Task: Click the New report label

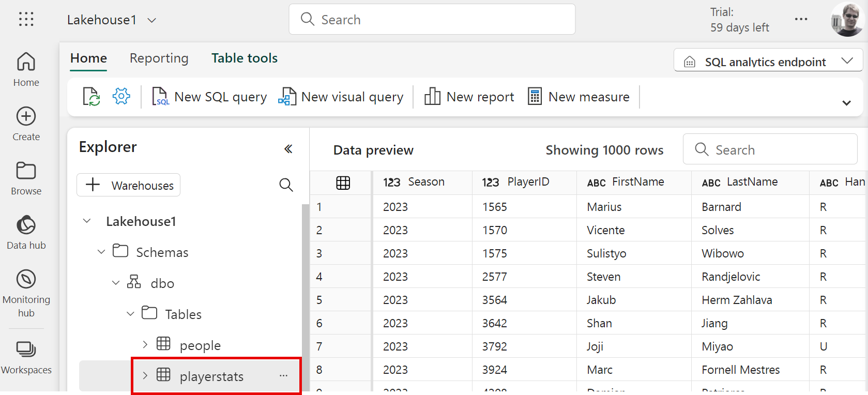Action: click(480, 97)
